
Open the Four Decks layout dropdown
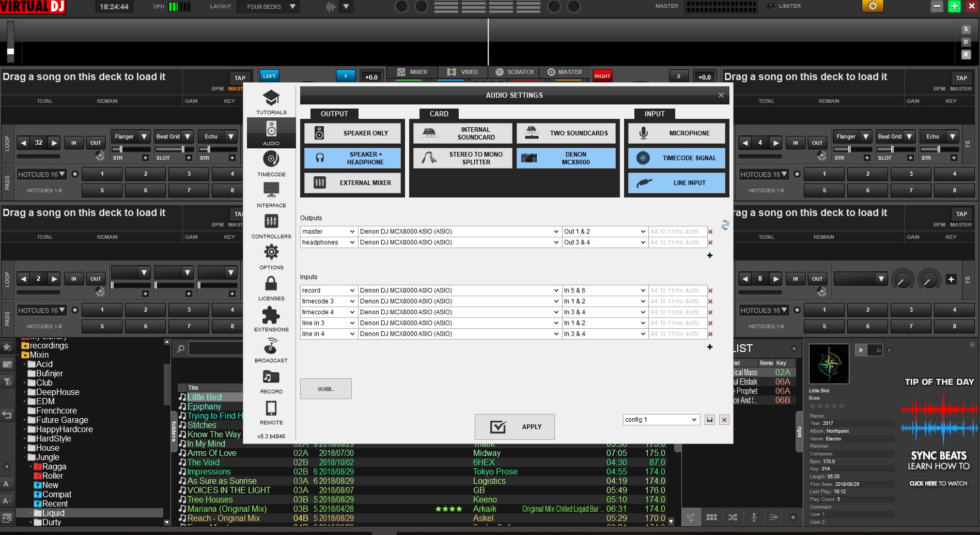tap(268, 7)
